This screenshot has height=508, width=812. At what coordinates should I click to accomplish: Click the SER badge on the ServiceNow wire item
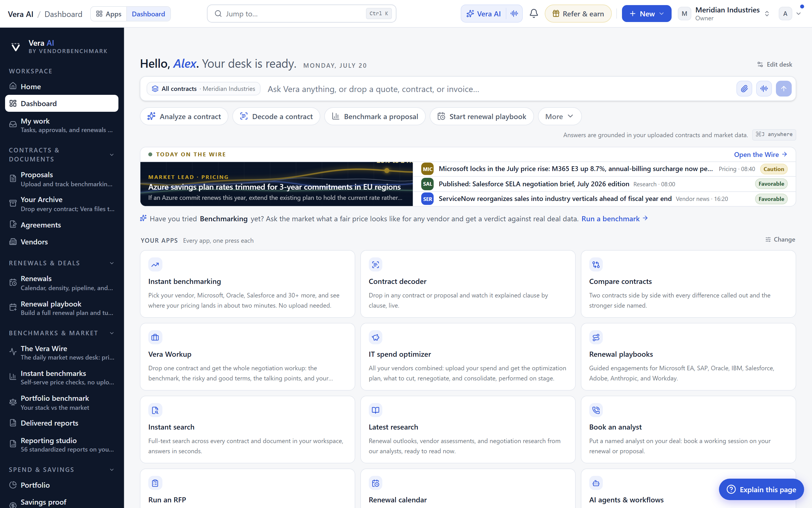click(x=427, y=199)
